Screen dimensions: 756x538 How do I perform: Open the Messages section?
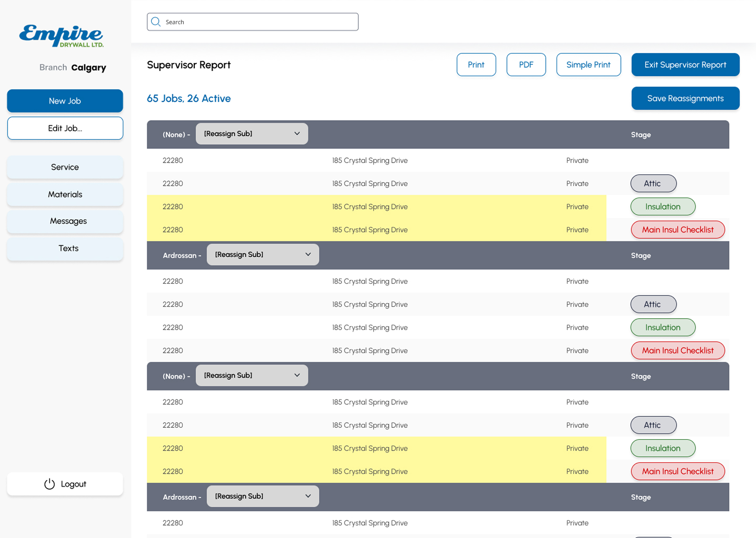[65, 221]
